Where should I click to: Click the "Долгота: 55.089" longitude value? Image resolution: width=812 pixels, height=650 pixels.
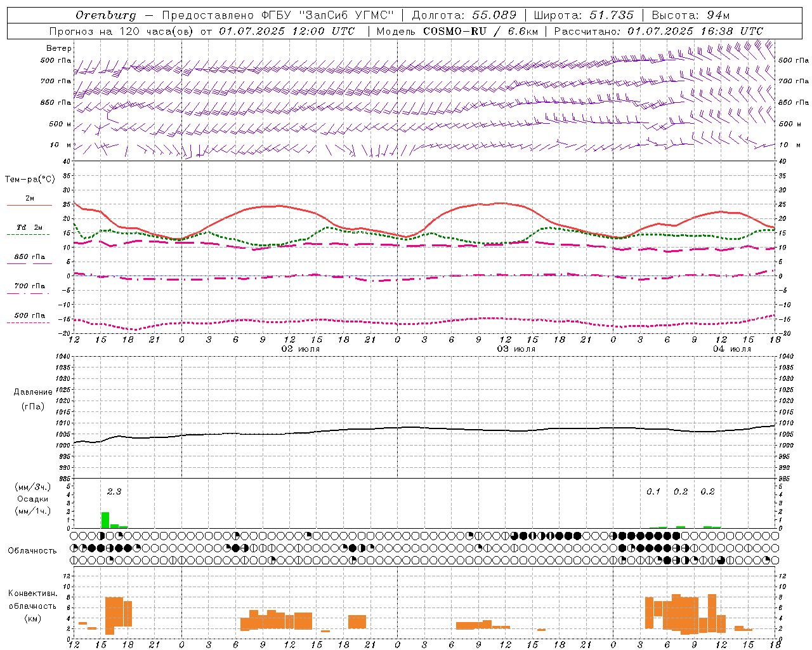point(464,15)
